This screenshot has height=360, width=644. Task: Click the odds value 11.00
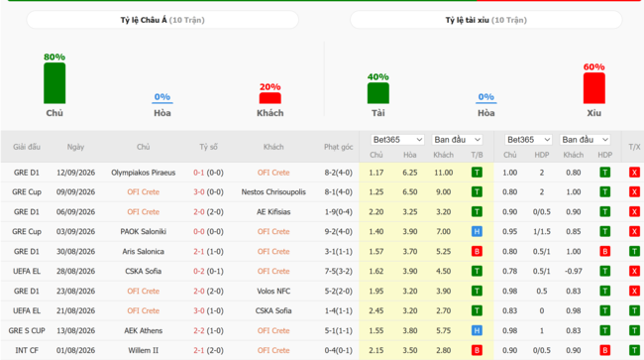pyautogui.click(x=444, y=173)
